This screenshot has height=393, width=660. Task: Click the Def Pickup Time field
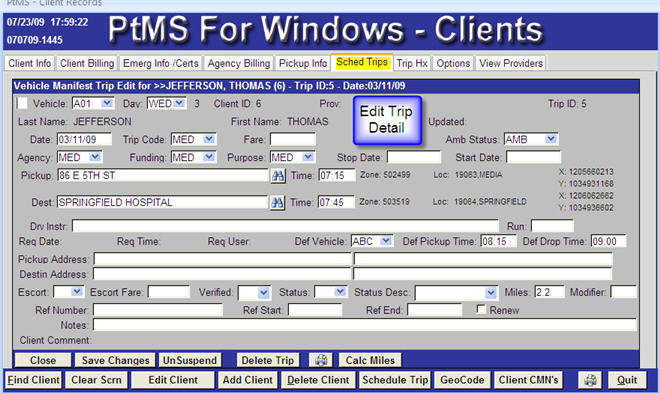point(498,241)
